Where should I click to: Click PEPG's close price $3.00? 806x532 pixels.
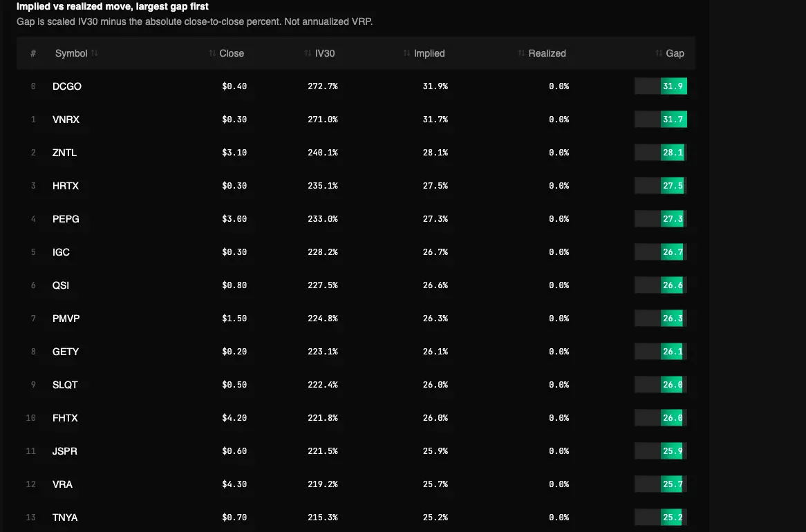coord(234,219)
